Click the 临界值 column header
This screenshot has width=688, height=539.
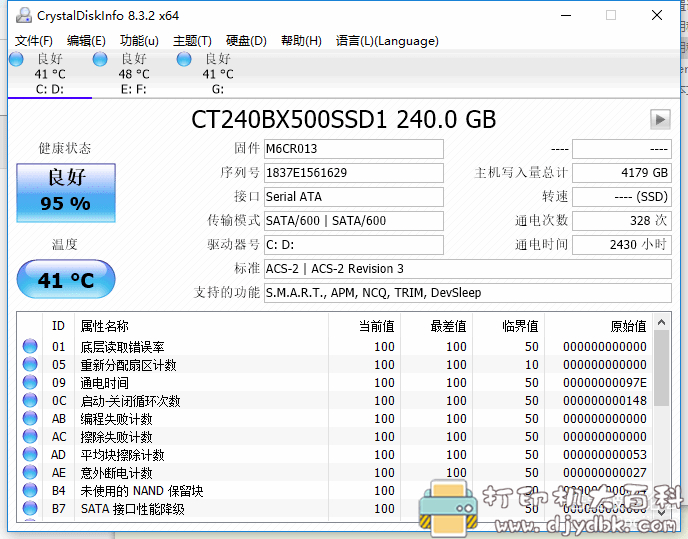point(508,326)
